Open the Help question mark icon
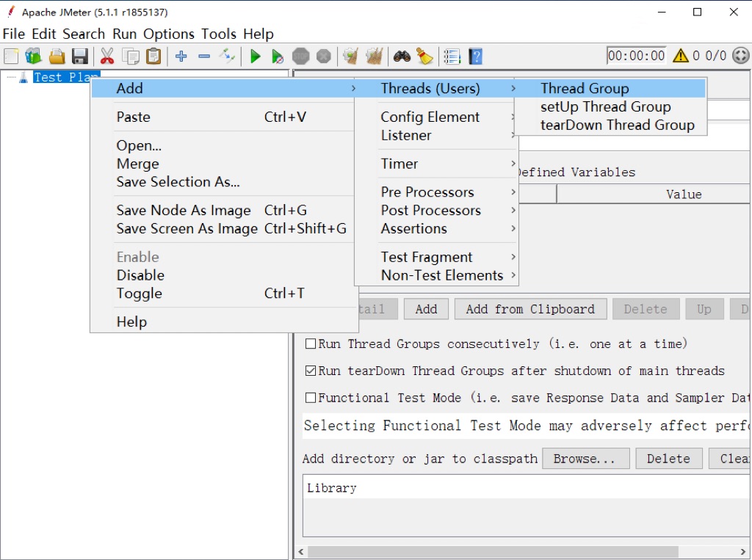The height and width of the screenshot is (560, 752). point(475,56)
